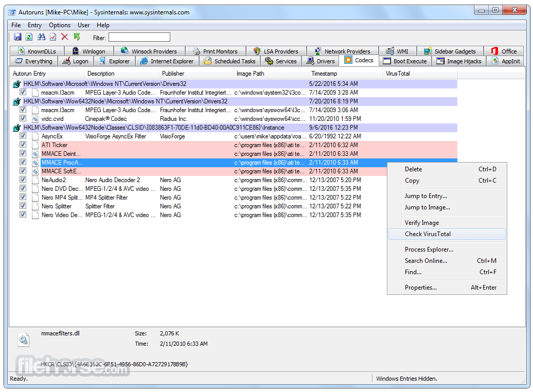
Task: Uncheck the Nero Video De... checkbox
Action: click(23, 215)
